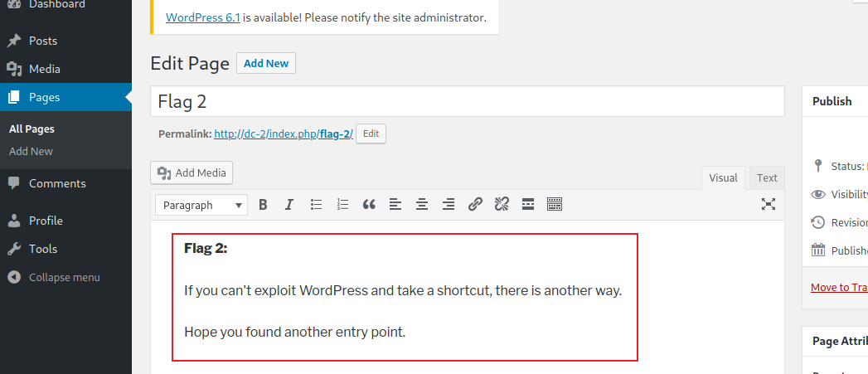
Task: Align text left
Action: click(395, 205)
